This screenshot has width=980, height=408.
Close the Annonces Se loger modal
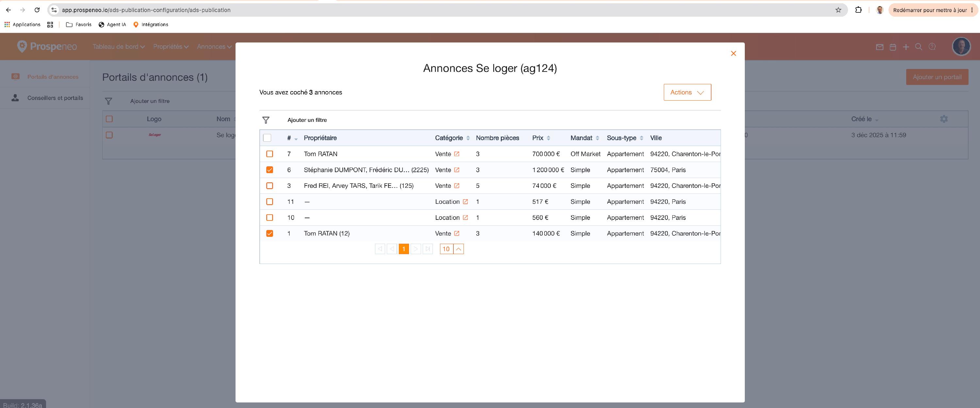tap(733, 53)
